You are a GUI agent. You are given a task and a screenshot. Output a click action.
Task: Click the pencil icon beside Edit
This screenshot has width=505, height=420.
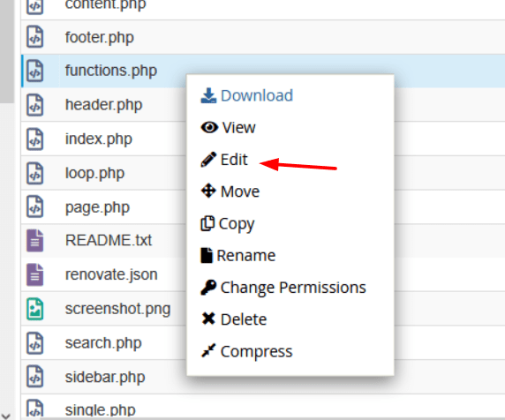tap(208, 160)
